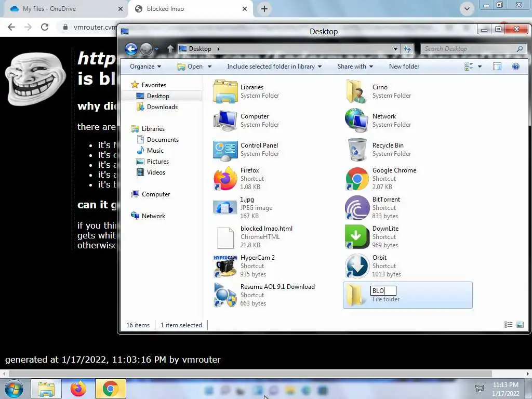Select Libraries in navigation pane

(148, 129)
